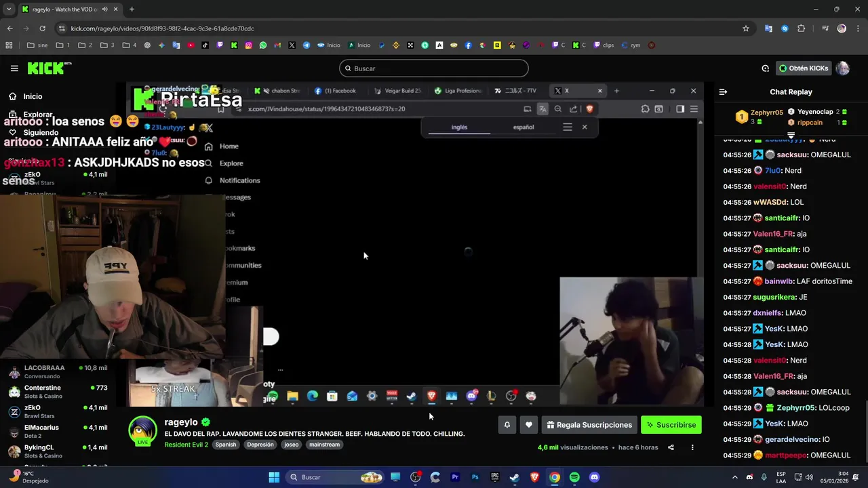
Task: Open the three-dot video options menu
Action: [692, 447]
